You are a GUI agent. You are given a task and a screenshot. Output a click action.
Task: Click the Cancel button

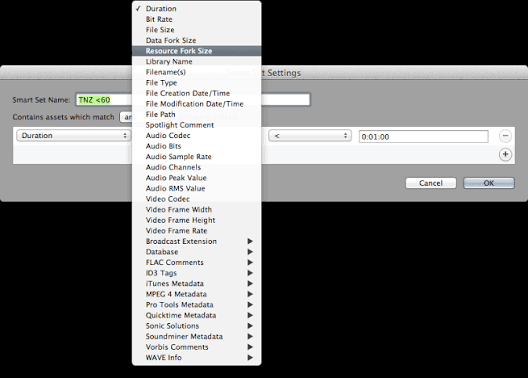(431, 183)
